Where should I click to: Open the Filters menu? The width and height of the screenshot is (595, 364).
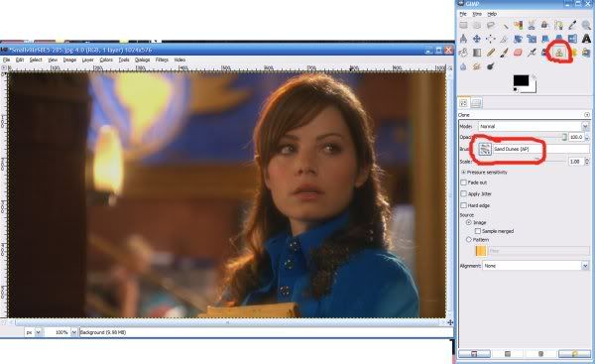[162, 60]
